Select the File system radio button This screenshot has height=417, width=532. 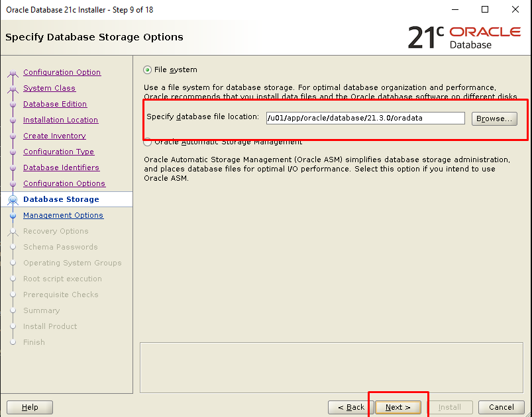[147, 70]
